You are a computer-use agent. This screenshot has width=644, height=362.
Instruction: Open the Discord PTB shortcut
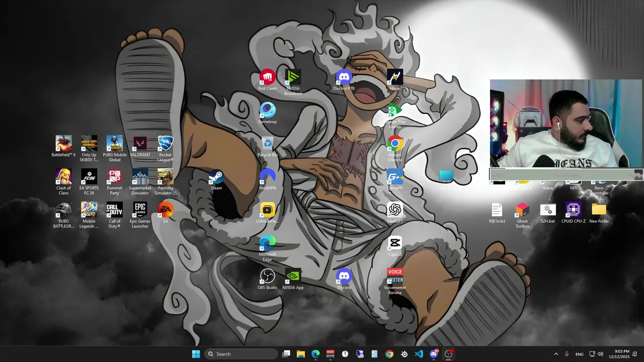344,80
